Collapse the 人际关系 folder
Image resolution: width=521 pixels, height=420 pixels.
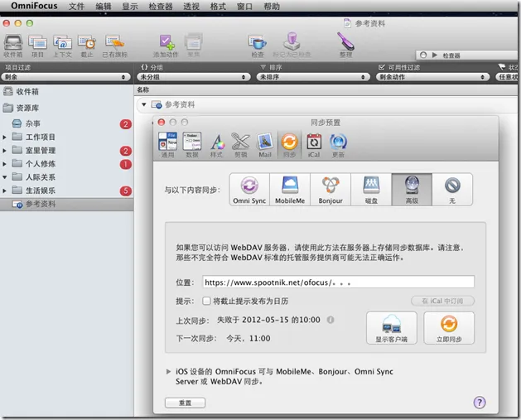4,177
